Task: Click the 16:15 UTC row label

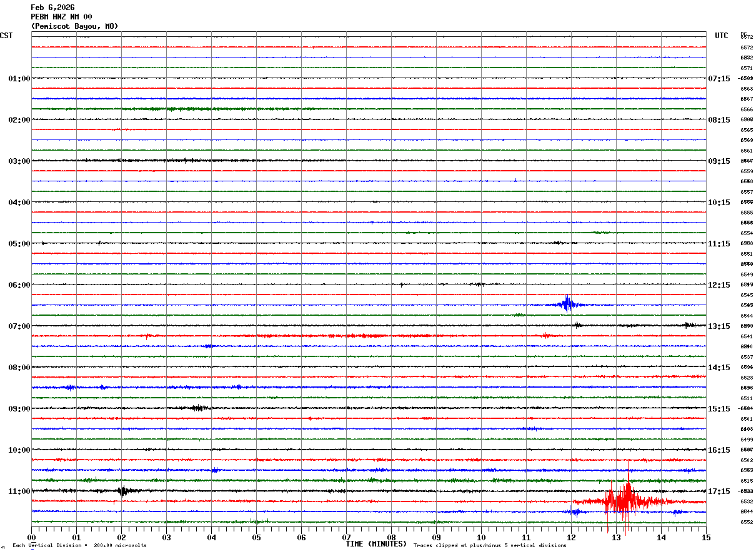Action: pyautogui.click(x=719, y=450)
